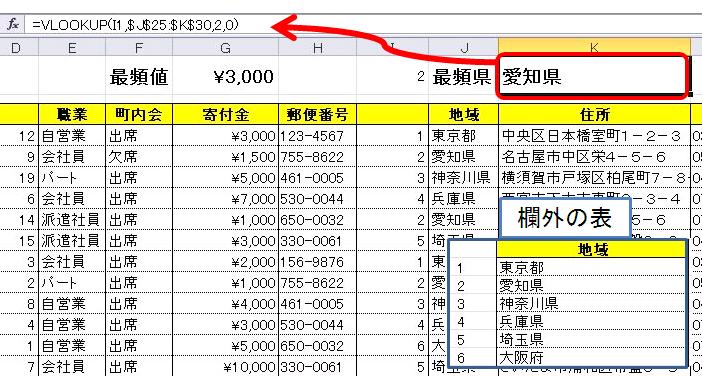Click number 1 in the lookup table
Image resolution: width=702 pixels, height=376 pixels.
click(x=461, y=268)
